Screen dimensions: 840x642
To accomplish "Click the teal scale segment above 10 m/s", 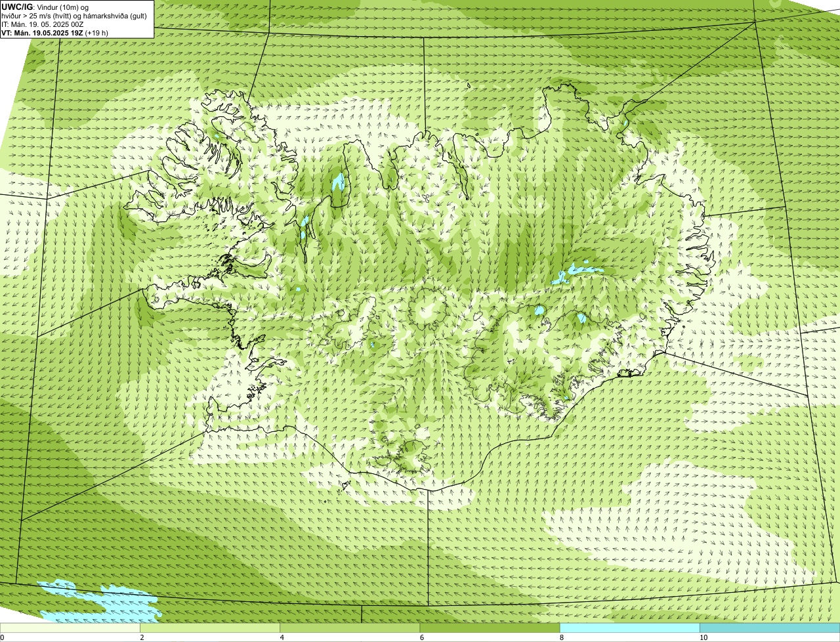I will (770, 628).
